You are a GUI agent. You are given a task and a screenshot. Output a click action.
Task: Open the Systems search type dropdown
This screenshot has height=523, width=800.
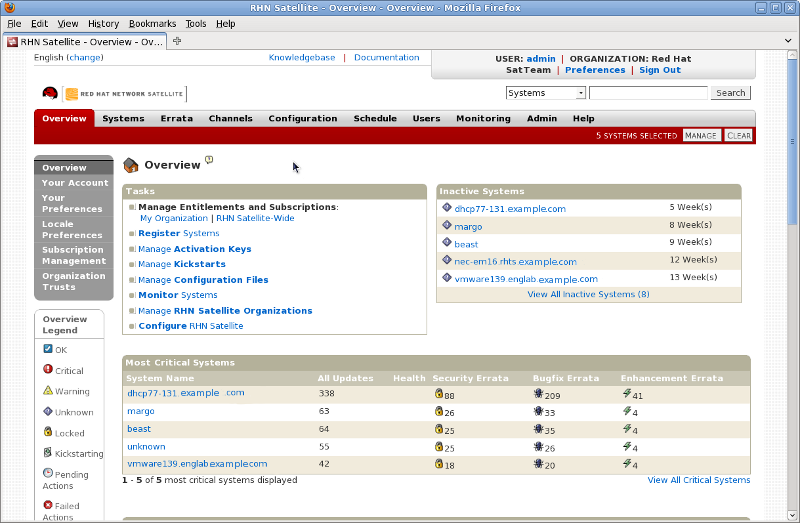click(x=545, y=93)
